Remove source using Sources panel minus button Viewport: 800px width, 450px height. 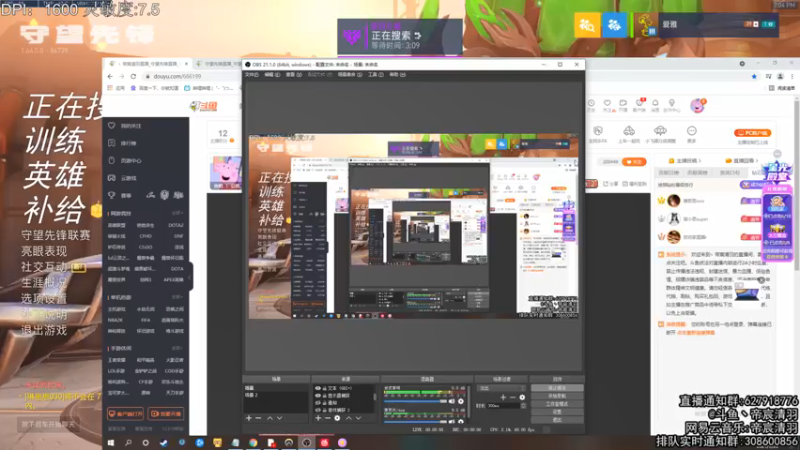pos(328,418)
